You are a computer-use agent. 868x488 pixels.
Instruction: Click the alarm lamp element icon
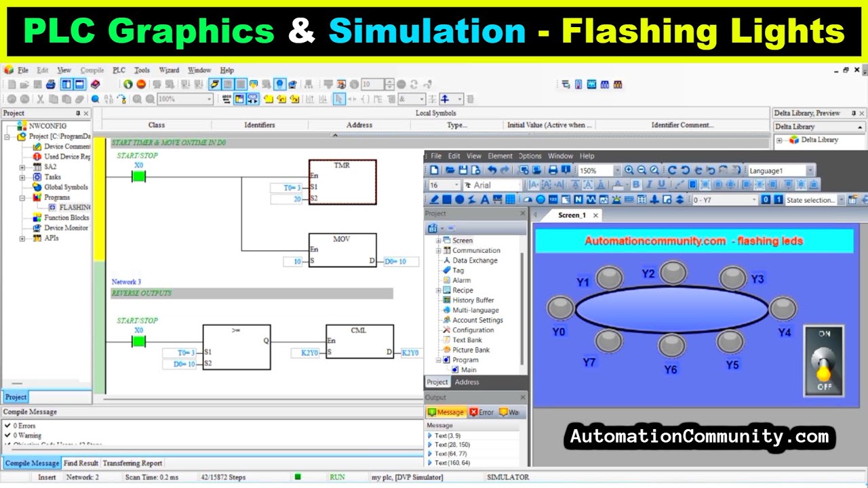[x=616, y=199]
